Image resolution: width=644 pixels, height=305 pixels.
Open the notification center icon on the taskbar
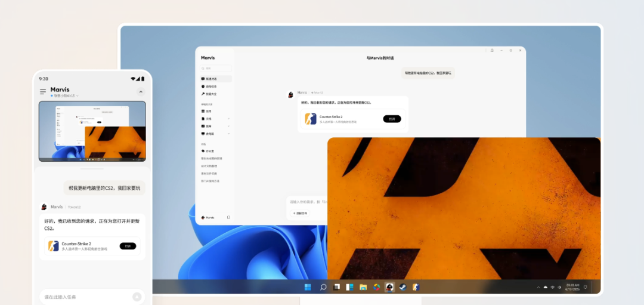coord(586,287)
